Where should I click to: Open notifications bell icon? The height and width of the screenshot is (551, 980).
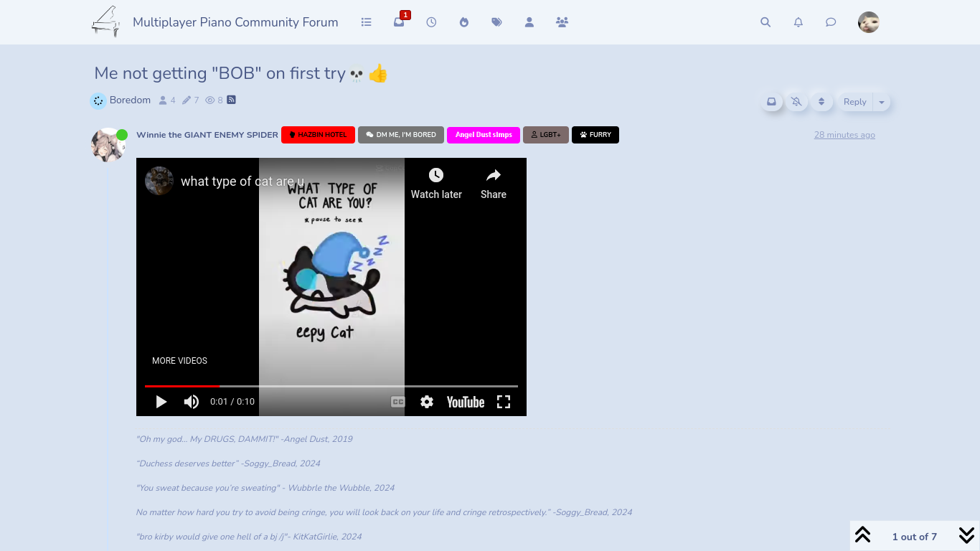click(798, 22)
